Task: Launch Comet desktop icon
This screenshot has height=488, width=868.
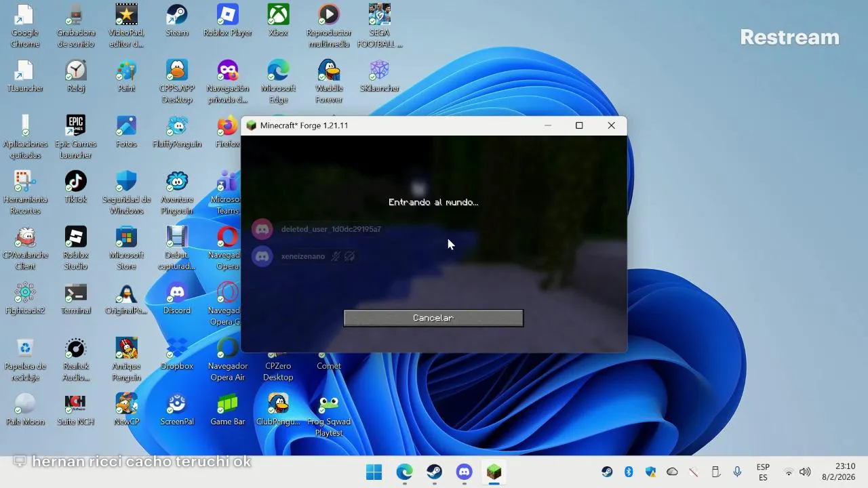Action: [x=329, y=360]
